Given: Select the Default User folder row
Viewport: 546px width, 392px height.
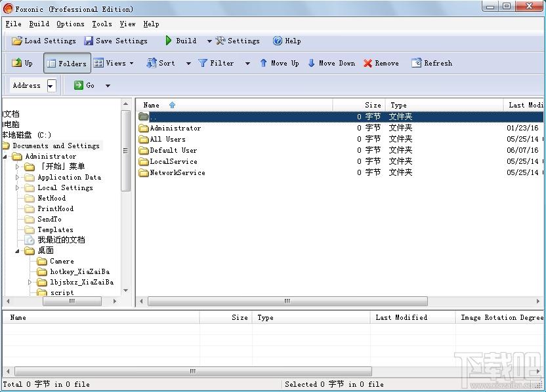Looking at the screenshot, I should pyautogui.click(x=339, y=150).
